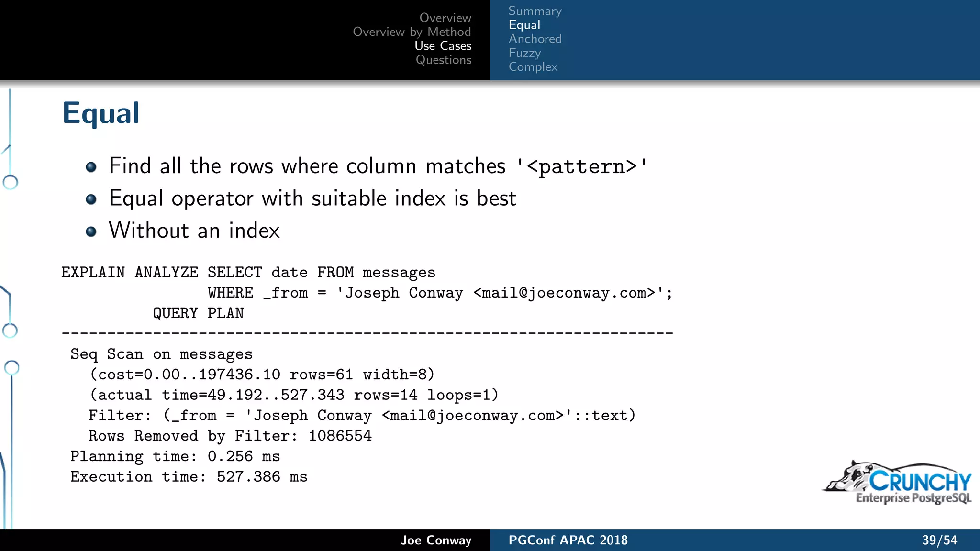Click the Crunchy Enterprise PostgreSQL logo

click(898, 483)
